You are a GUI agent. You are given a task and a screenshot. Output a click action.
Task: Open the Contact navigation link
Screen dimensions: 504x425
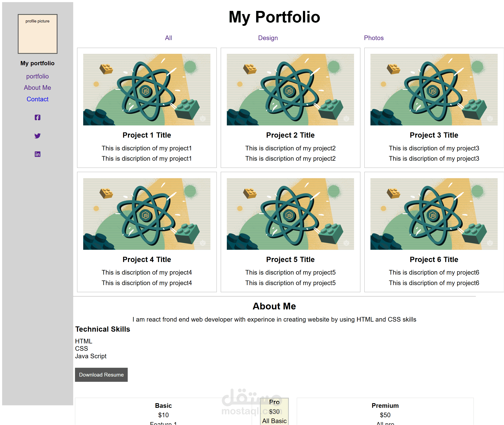point(37,99)
